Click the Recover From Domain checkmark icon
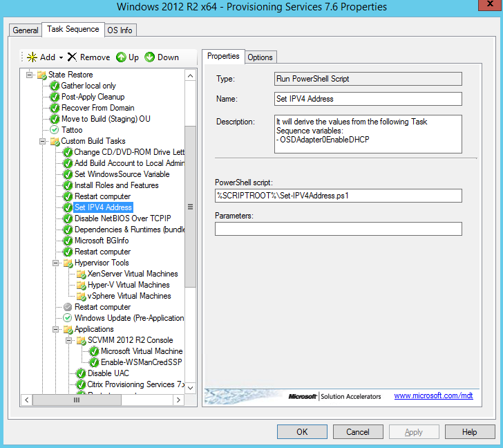 tap(55, 108)
